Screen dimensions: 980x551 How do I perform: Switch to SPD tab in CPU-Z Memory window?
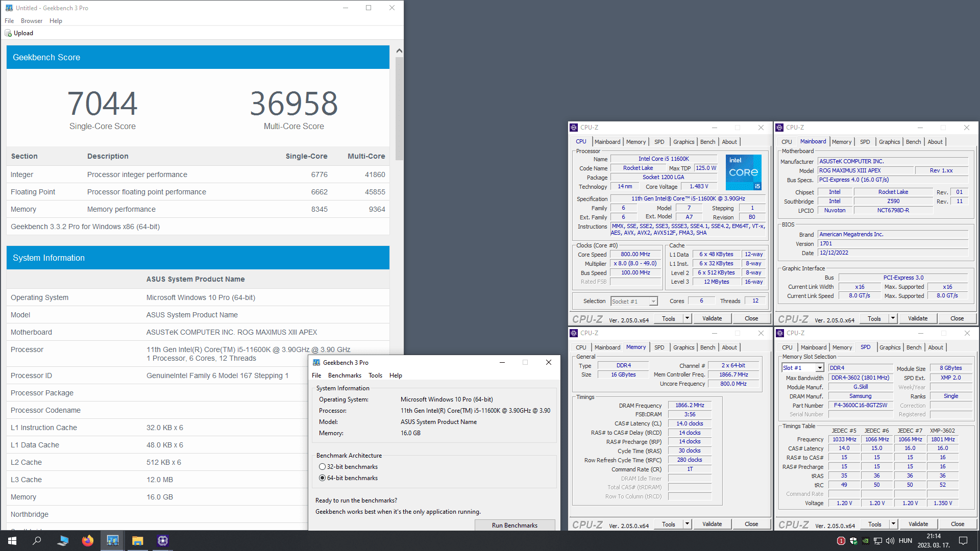659,347
